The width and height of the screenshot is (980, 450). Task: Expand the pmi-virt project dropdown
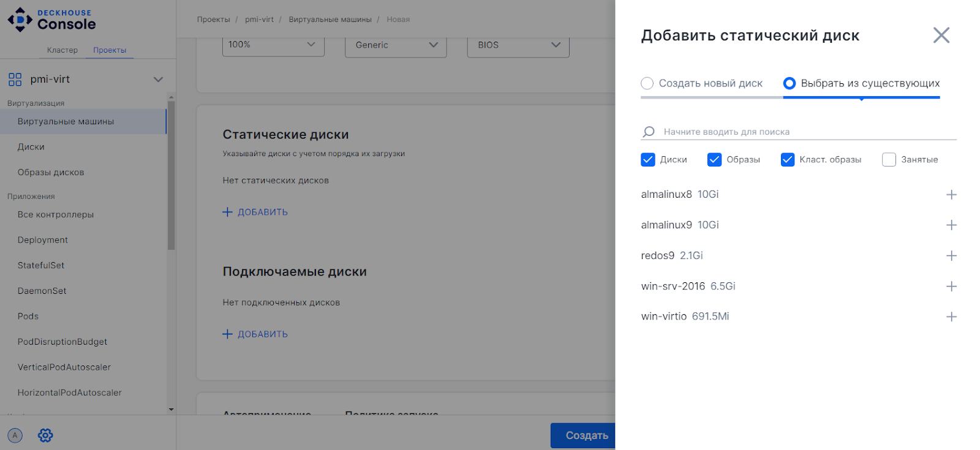[158, 80]
